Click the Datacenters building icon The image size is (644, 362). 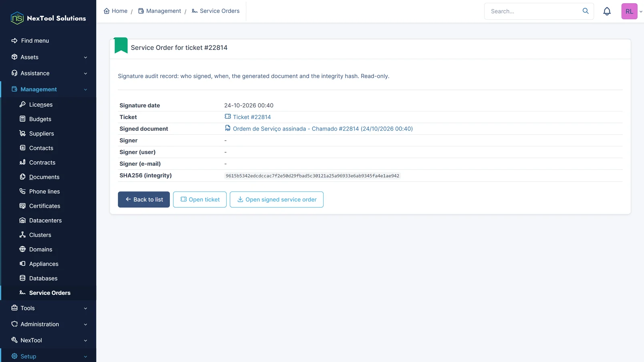(x=23, y=220)
